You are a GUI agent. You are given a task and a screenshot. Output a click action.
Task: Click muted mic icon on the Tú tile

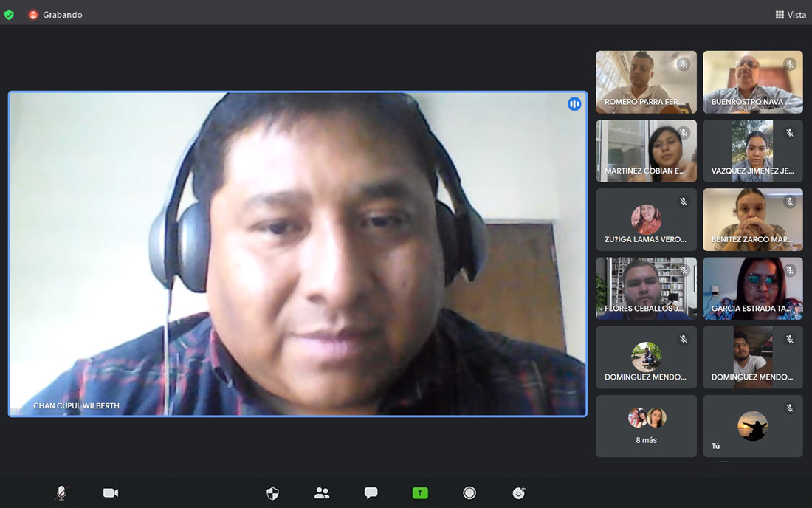pos(790,408)
